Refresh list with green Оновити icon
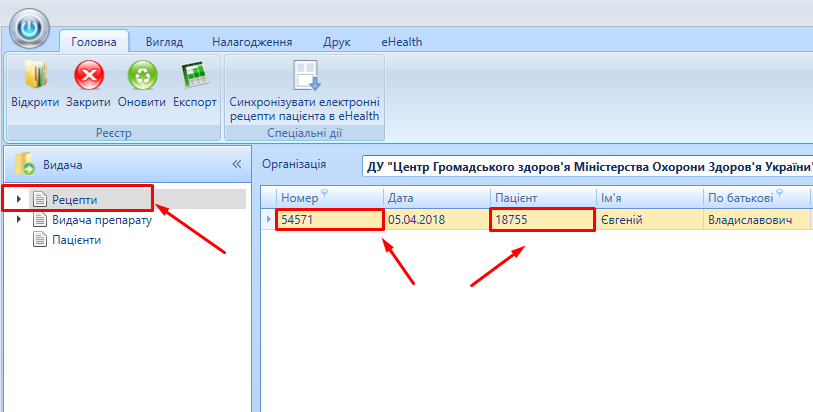 [x=142, y=75]
